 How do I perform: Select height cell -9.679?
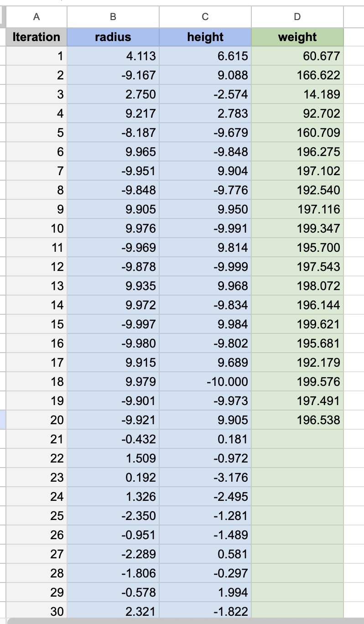[205, 133]
